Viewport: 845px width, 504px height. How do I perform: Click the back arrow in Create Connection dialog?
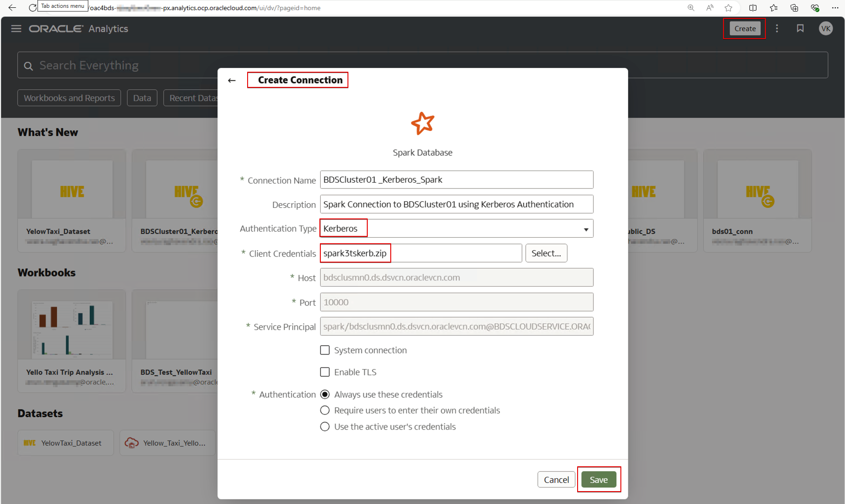coord(232,80)
